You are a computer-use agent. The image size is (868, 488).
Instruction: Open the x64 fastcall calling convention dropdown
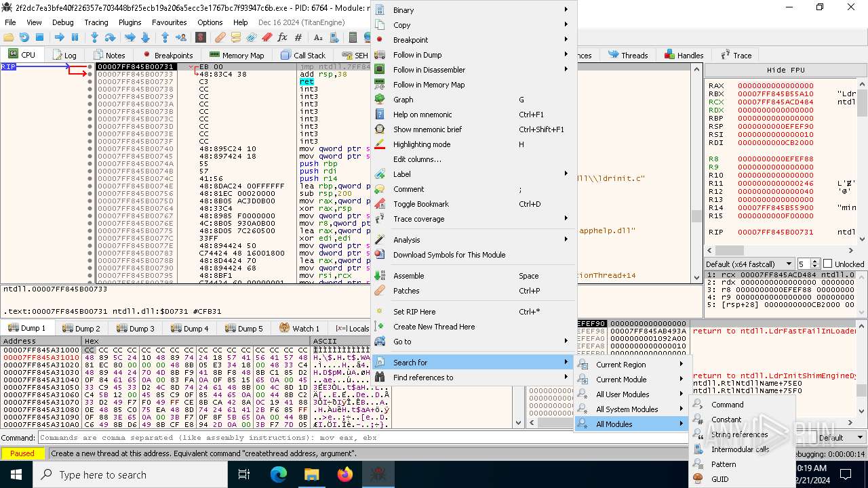tap(749, 264)
